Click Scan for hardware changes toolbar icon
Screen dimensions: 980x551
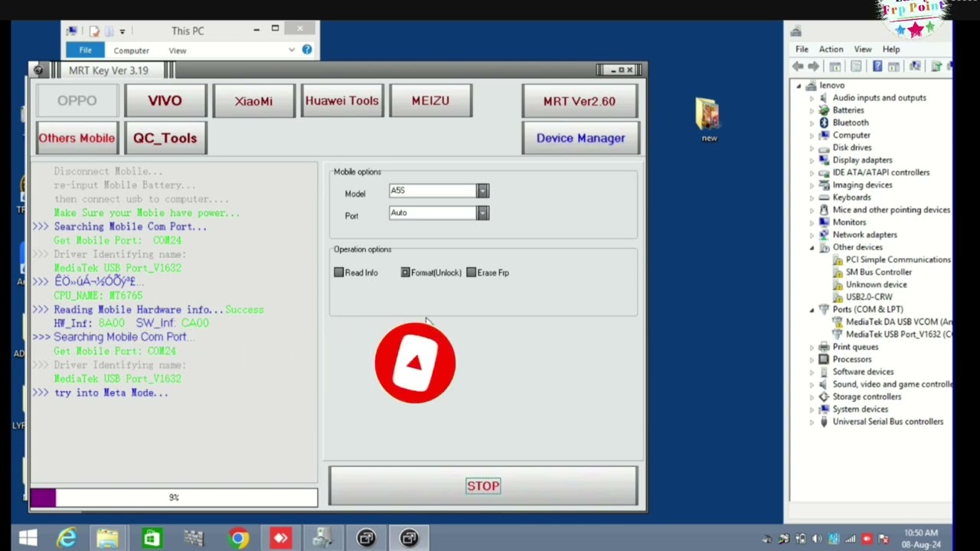[915, 67]
